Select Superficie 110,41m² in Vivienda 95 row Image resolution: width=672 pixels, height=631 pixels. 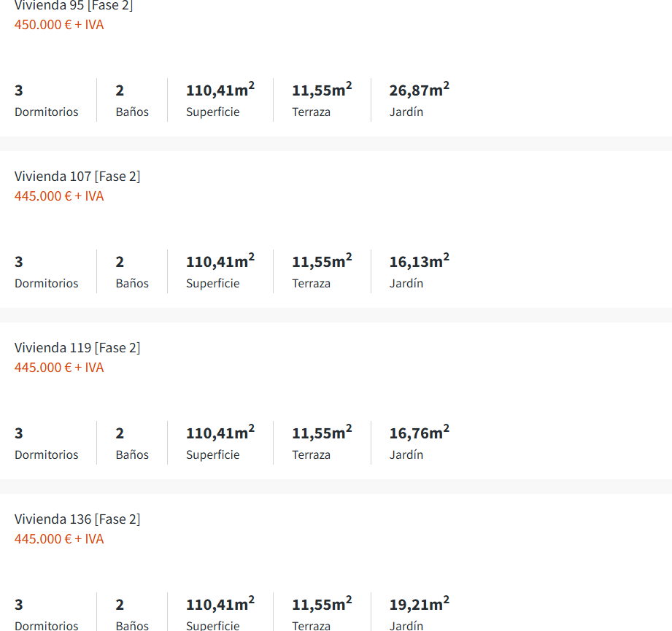tap(220, 90)
